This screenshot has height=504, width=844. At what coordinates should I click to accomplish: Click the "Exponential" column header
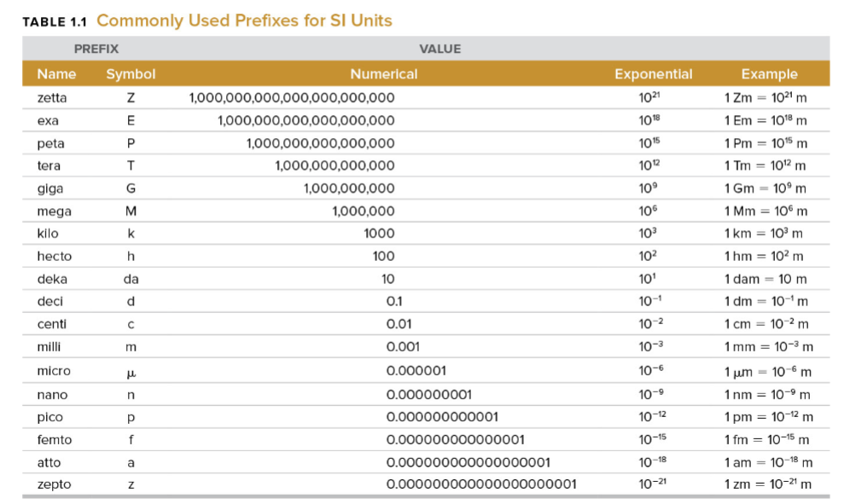pyautogui.click(x=653, y=74)
